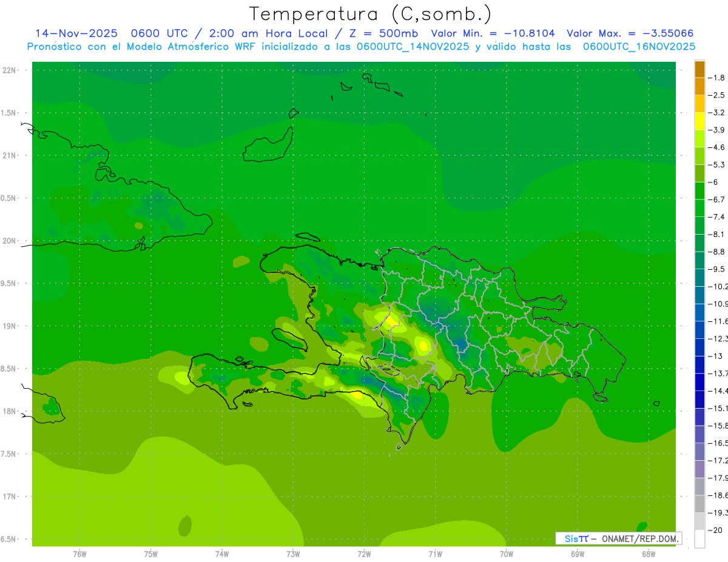This screenshot has height=562, width=728.
Task: Click the '-20' color scale label
Action: pyautogui.click(x=716, y=530)
